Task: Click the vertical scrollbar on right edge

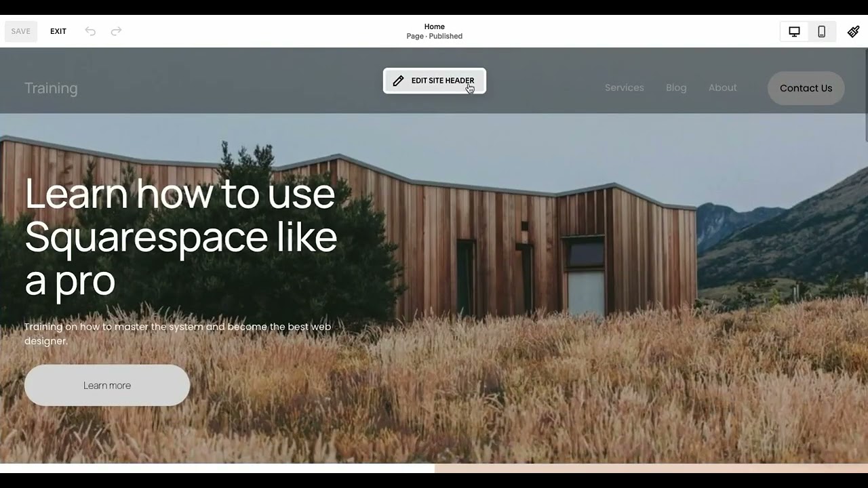Action: [865, 88]
